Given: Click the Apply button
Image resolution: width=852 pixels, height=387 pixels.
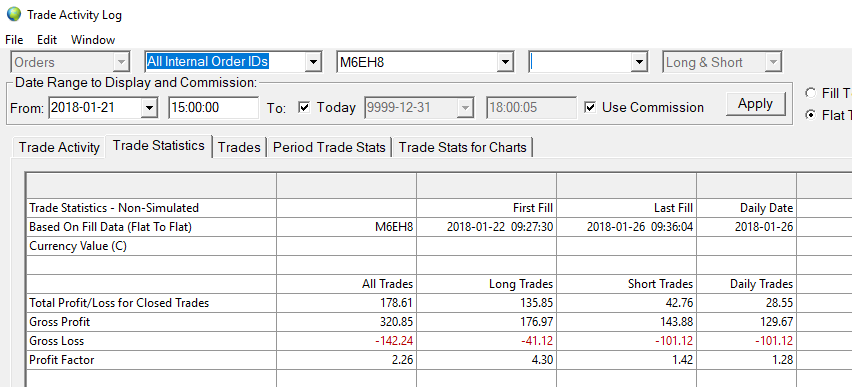Looking at the screenshot, I should (755, 104).
